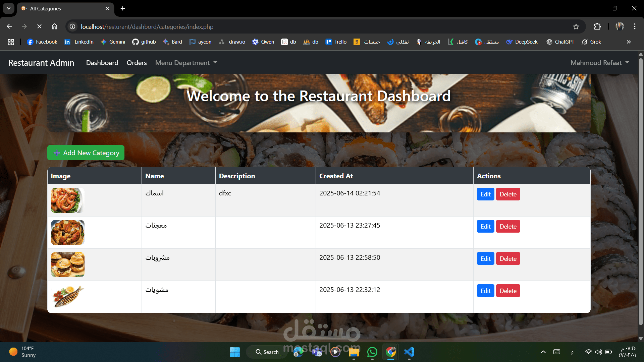
Task: Open the draw.io bookmark
Action: pyautogui.click(x=232, y=42)
